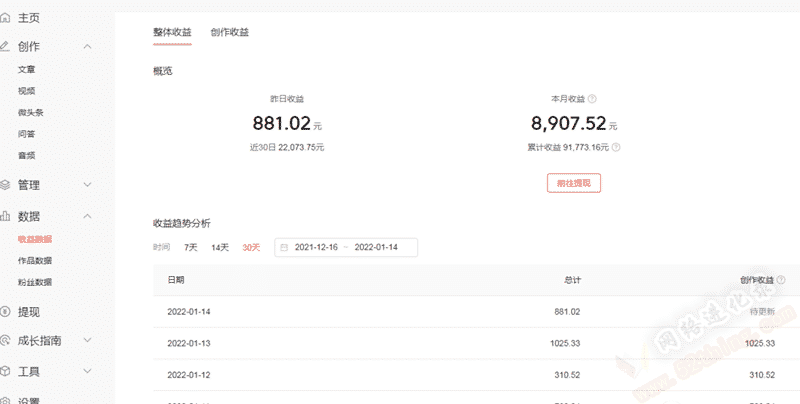Click the 创作 pencil icon
This screenshot has width=800, height=404.
click(6, 46)
